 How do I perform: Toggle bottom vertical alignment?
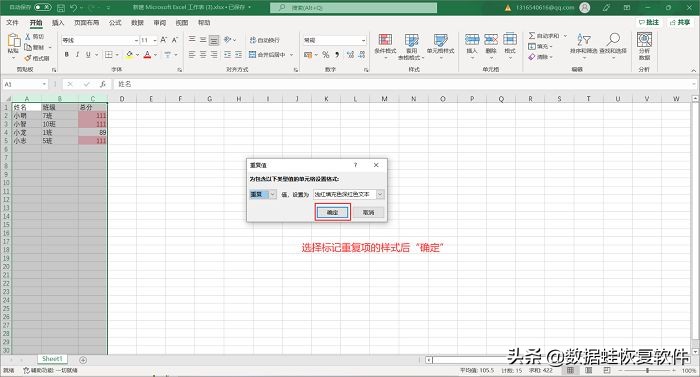(x=214, y=40)
